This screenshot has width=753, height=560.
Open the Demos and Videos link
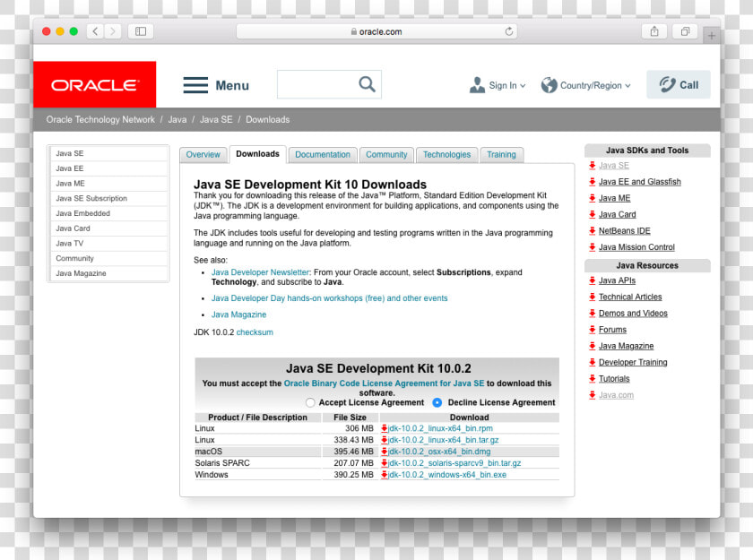pos(633,314)
